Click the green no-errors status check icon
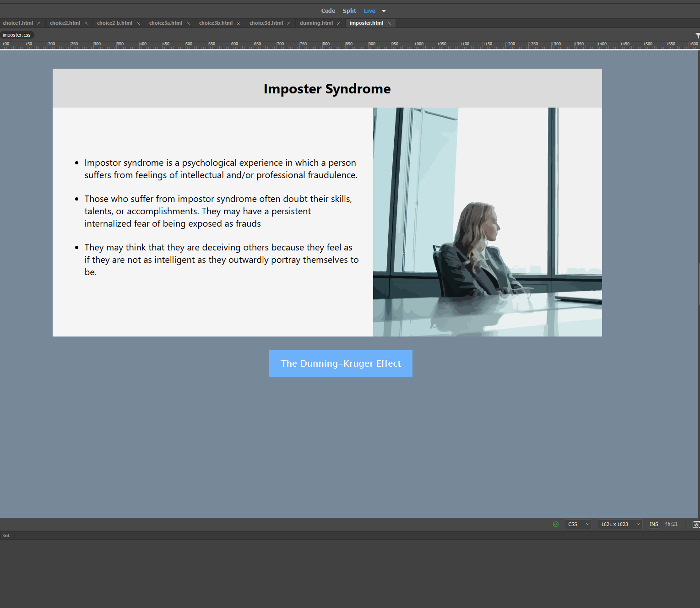 pyautogui.click(x=556, y=524)
